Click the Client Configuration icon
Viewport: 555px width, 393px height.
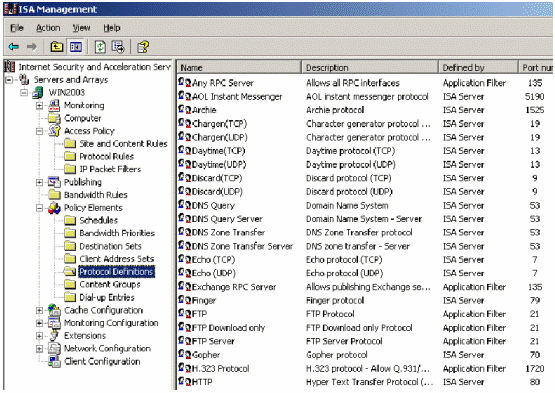click(x=54, y=361)
